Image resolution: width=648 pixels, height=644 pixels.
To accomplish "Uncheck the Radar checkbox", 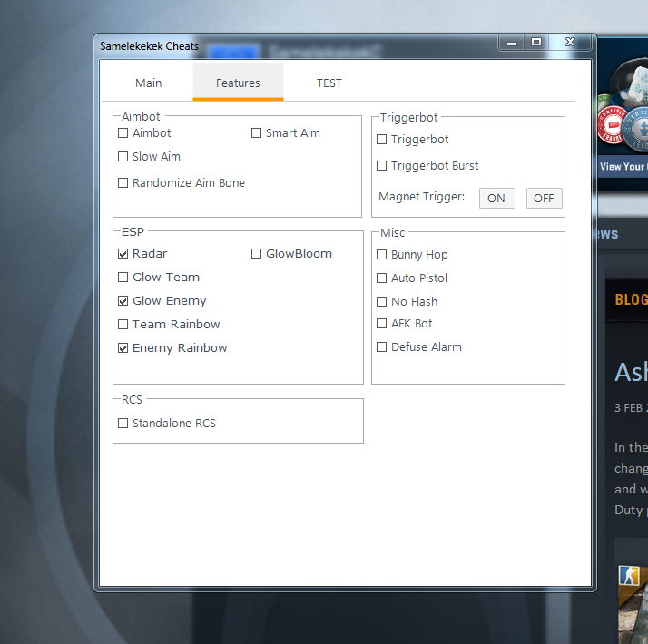I will tap(123, 254).
